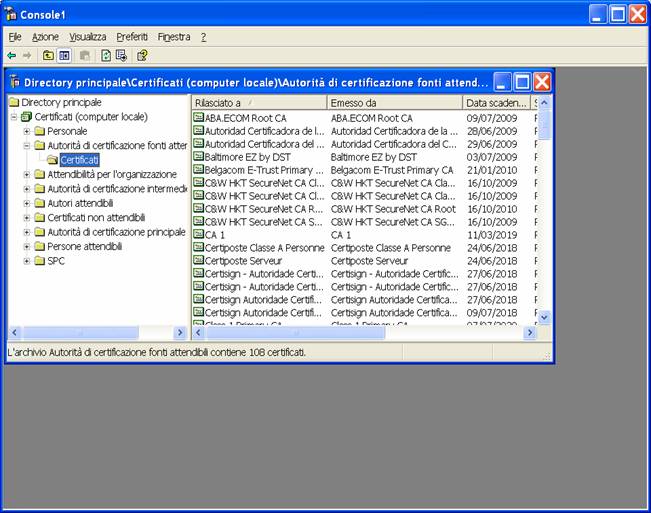This screenshot has width=651, height=513.
Task: Click the Up one level folder icon
Action: pos(48,55)
